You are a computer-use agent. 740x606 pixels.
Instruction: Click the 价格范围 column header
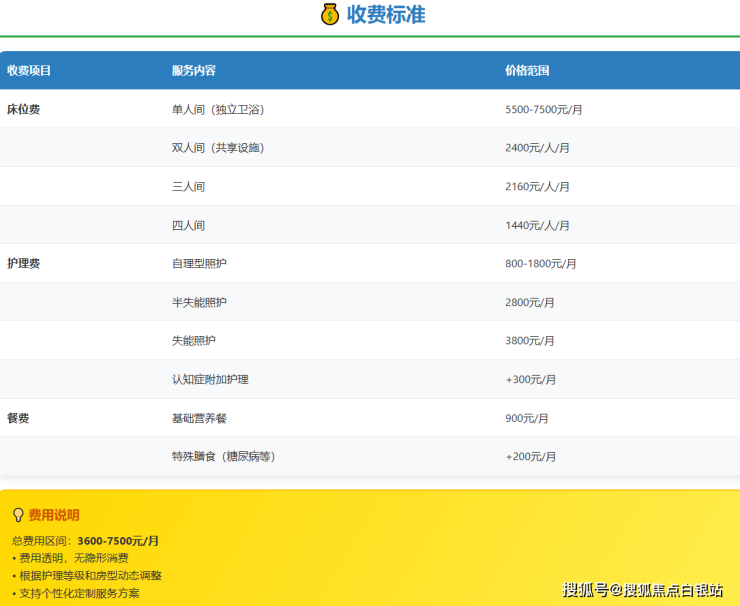(527, 70)
